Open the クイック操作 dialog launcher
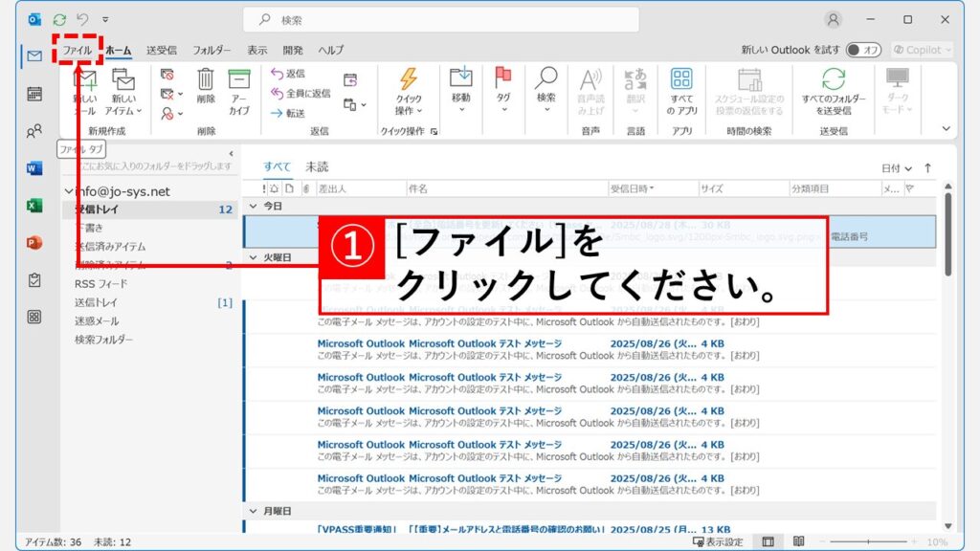This screenshot has width=980, height=551. 434,131
